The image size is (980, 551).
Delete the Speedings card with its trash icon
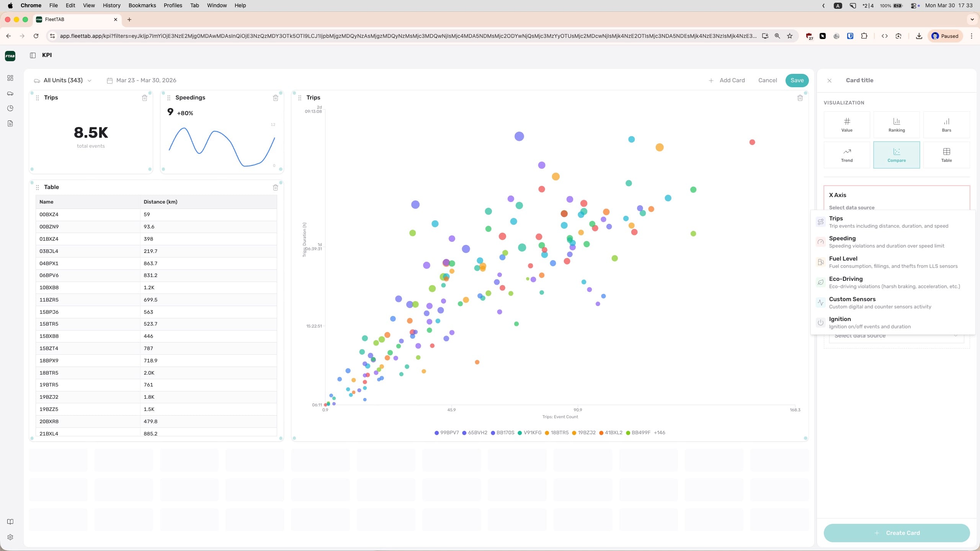tap(275, 98)
